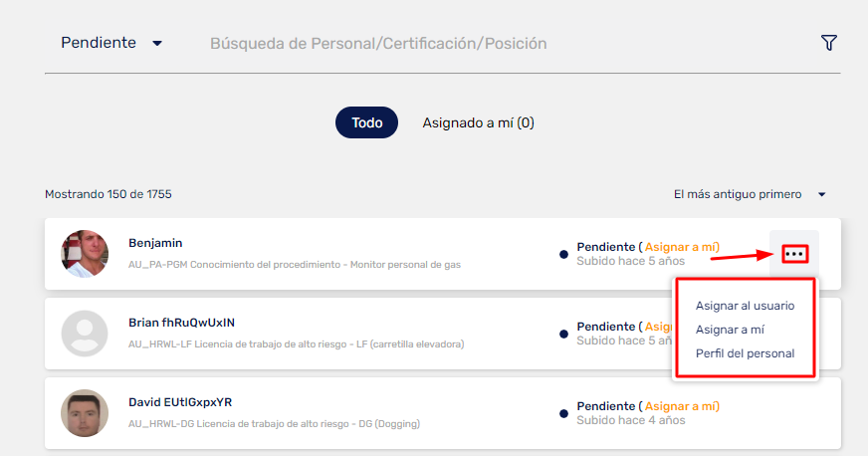This screenshot has width=868, height=456.
Task: Open the filter funnel icon
Action: [829, 43]
